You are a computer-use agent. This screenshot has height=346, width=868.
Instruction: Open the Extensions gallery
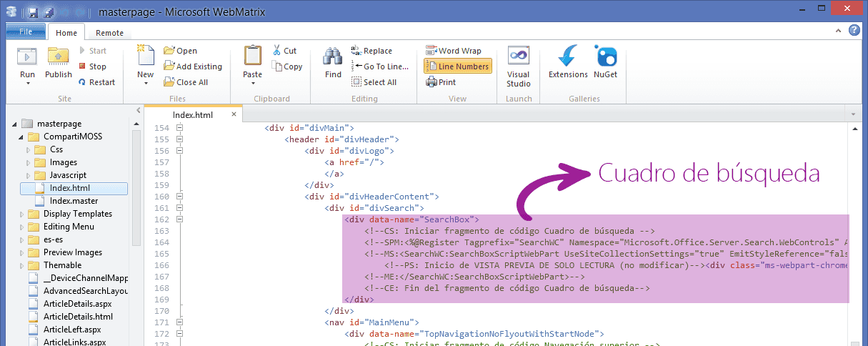coord(568,62)
